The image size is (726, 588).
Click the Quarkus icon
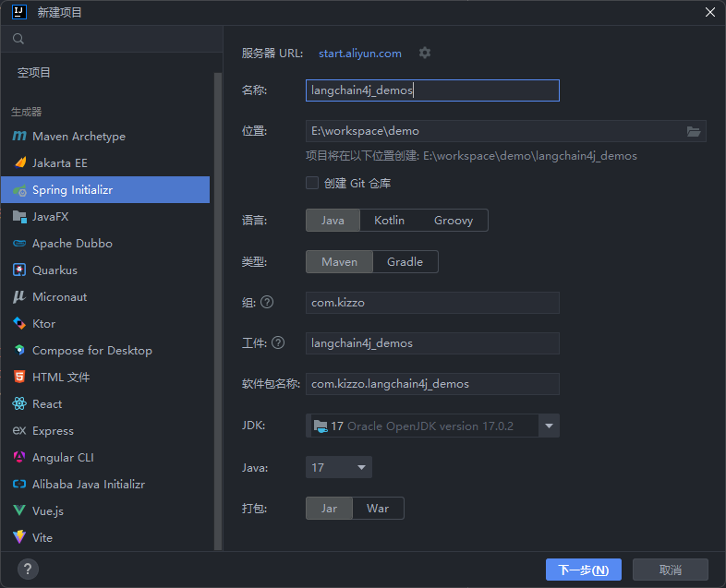click(19, 270)
